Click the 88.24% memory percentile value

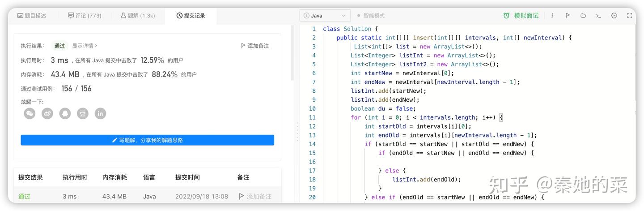pyautogui.click(x=165, y=74)
